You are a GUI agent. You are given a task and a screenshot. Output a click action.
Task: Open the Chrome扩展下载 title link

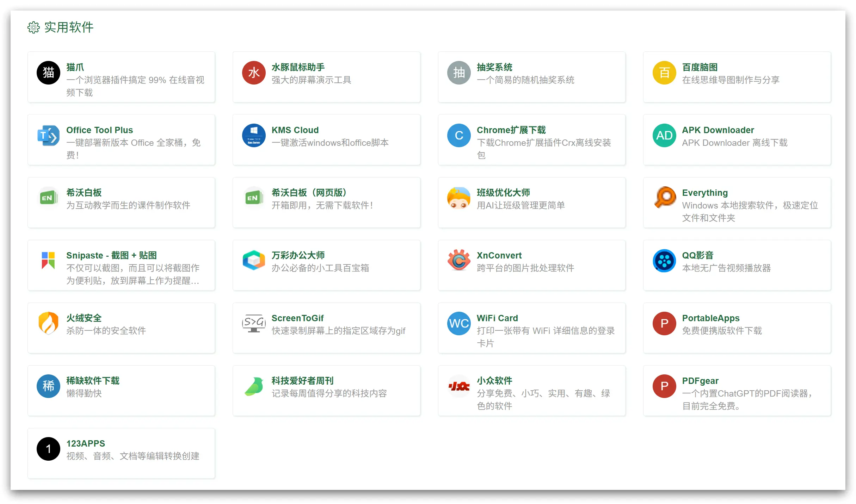[x=511, y=130]
